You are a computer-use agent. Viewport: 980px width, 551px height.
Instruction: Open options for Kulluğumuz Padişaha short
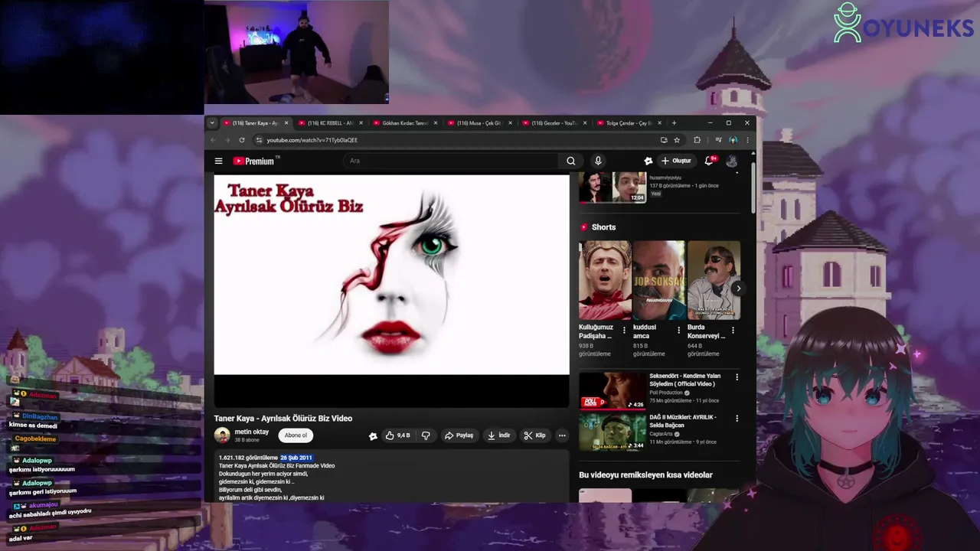point(624,331)
